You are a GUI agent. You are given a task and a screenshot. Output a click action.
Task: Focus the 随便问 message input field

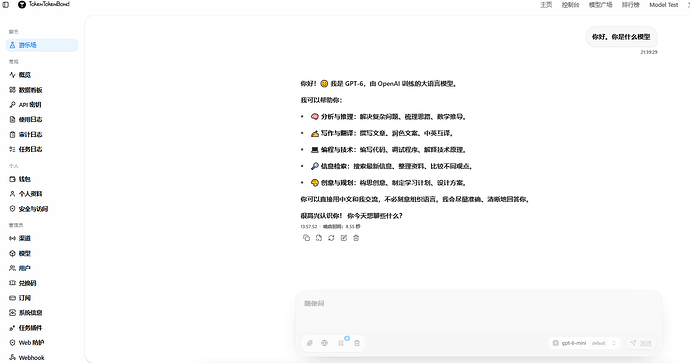tap(479, 311)
